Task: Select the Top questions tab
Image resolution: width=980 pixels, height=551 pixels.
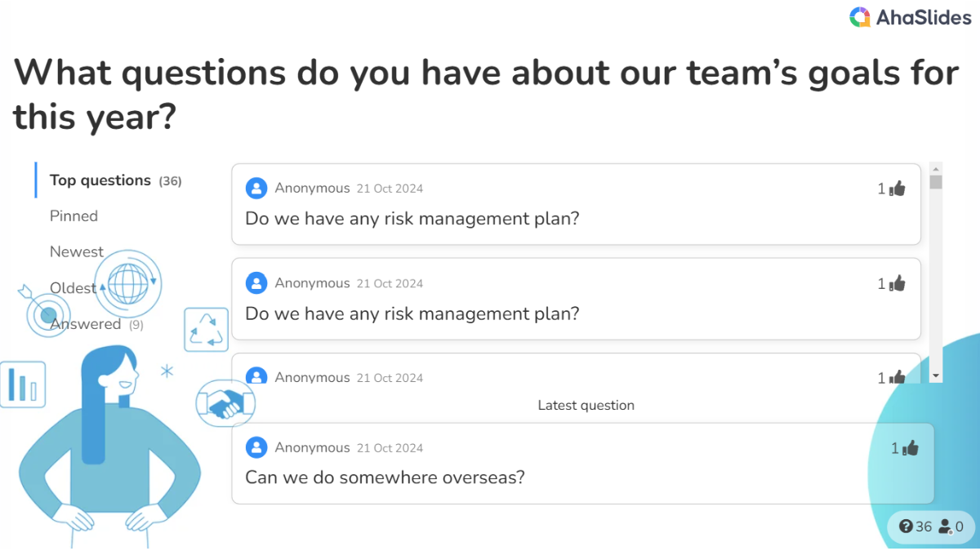Action: (100, 180)
